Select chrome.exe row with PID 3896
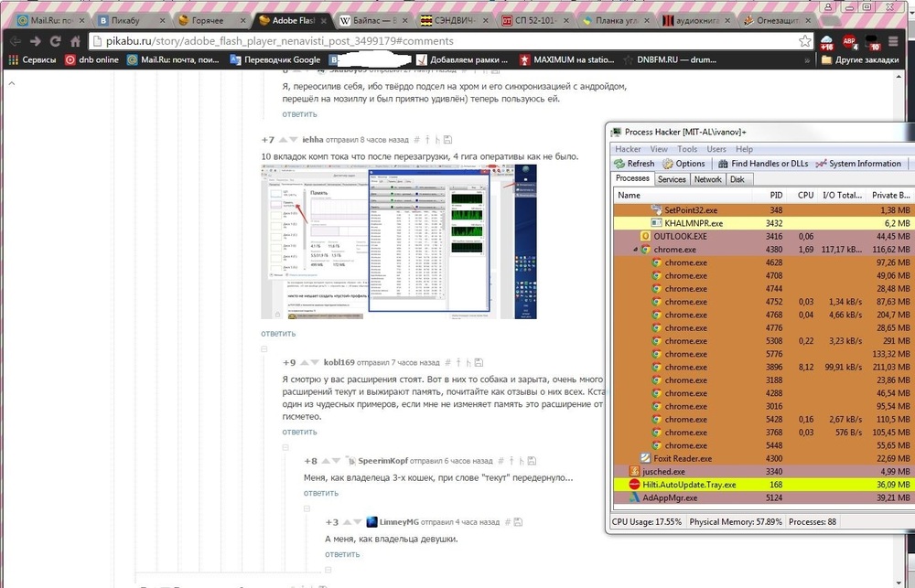The width and height of the screenshot is (915, 588). point(762,367)
